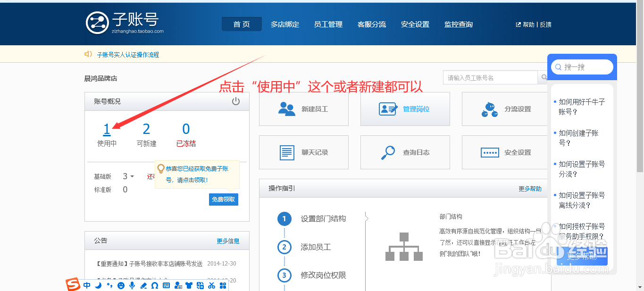Open 如何用好千牛子账号 help topic
This screenshot has width=644, height=291.
pyautogui.click(x=582, y=107)
